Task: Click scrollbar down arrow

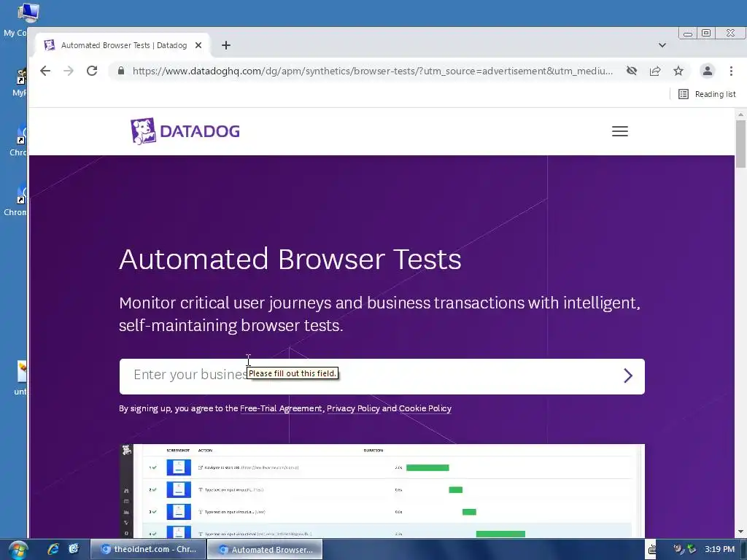Action: 740,532
